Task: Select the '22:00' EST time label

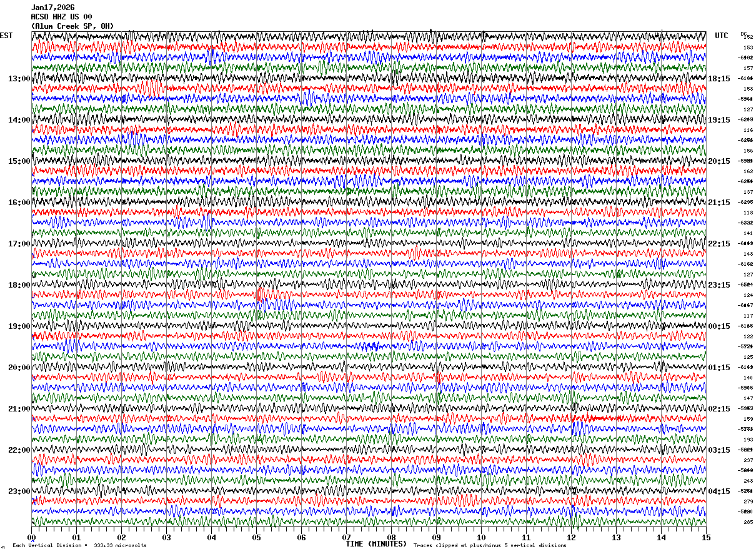Action: click(19, 450)
